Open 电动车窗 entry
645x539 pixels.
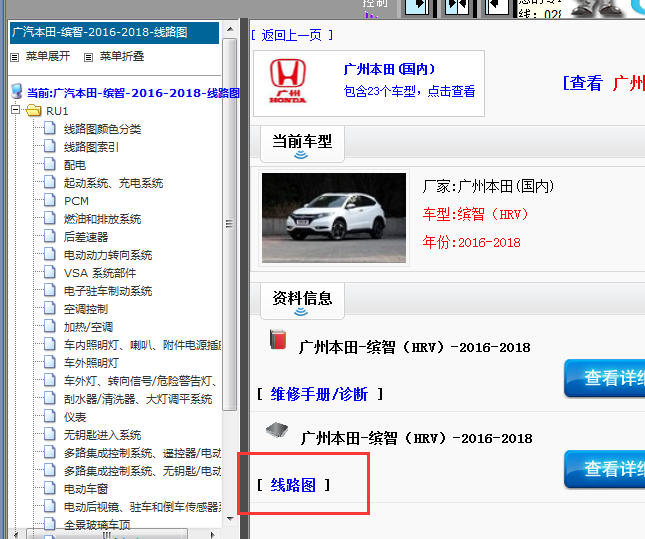(86, 489)
